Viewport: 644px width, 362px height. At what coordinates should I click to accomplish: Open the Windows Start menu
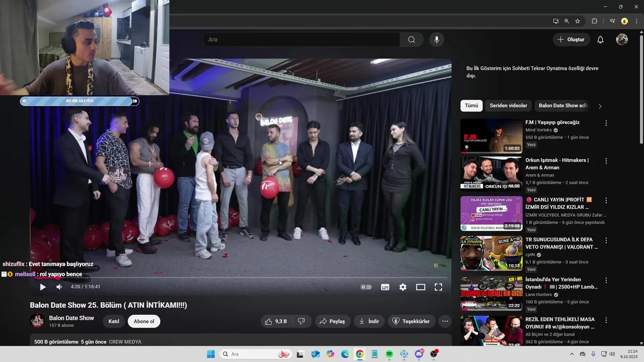click(211, 354)
